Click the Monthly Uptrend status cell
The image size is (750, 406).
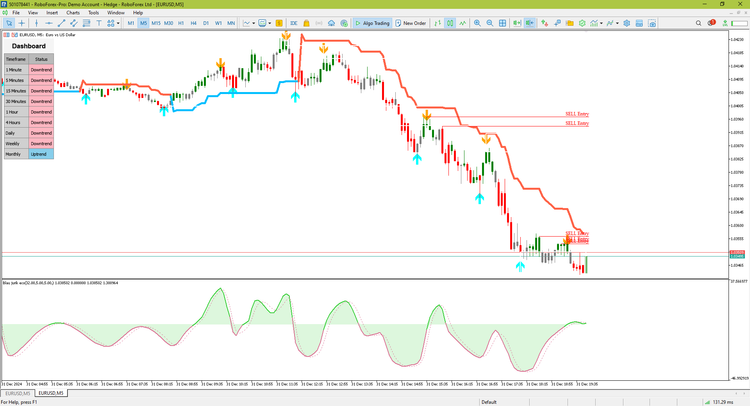point(41,154)
